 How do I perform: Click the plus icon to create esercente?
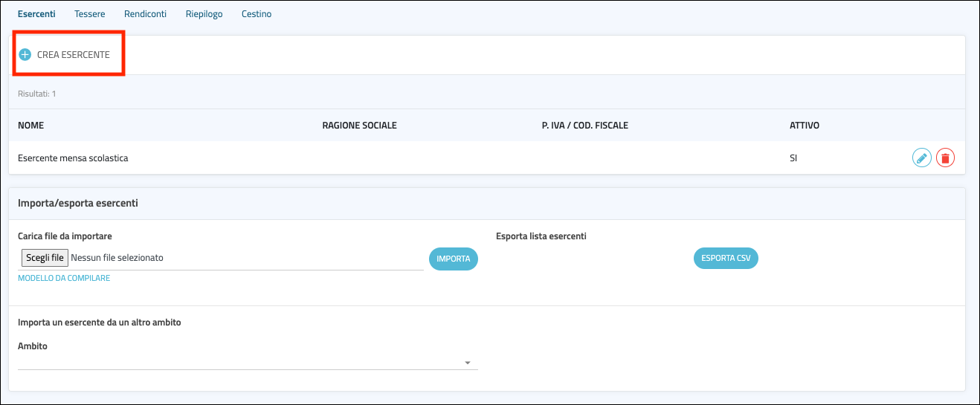25,55
